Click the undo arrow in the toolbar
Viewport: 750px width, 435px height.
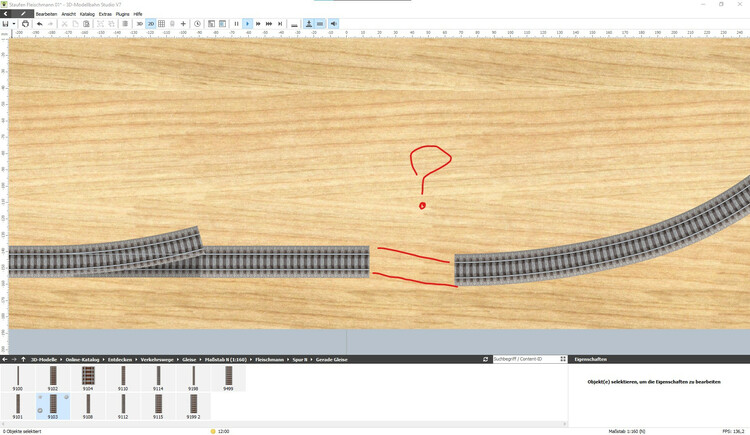tap(39, 24)
